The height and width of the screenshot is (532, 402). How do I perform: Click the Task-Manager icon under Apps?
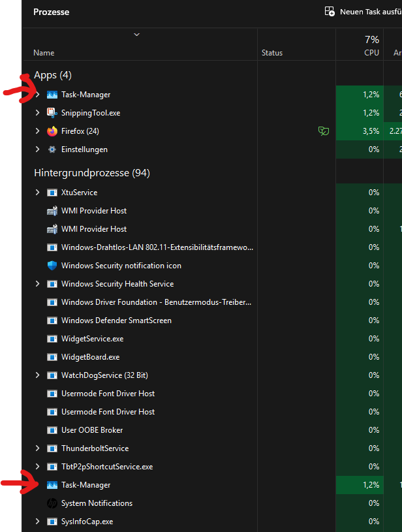pos(52,95)
